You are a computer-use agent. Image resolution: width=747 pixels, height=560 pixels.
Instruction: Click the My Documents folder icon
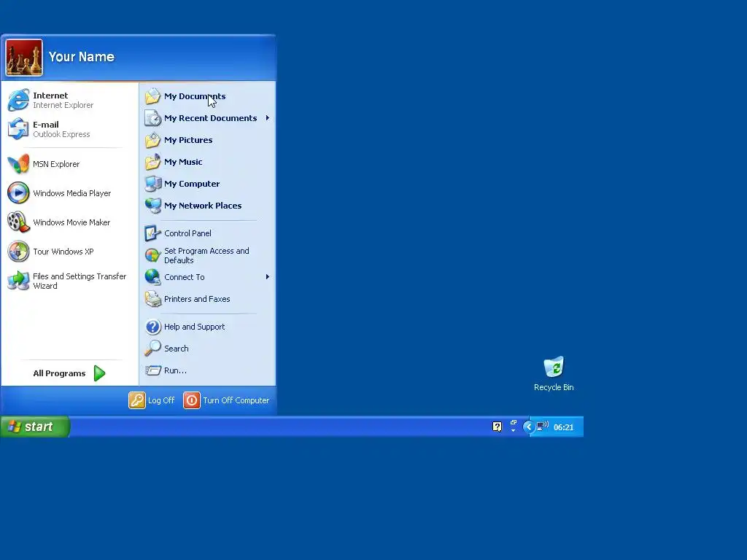click(152, 96)
